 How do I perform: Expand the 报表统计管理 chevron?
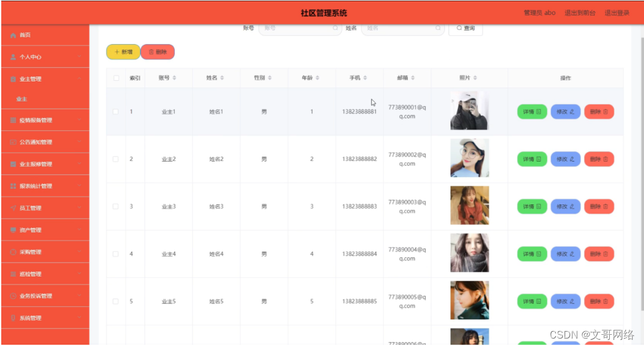click(x=79, y=186)
